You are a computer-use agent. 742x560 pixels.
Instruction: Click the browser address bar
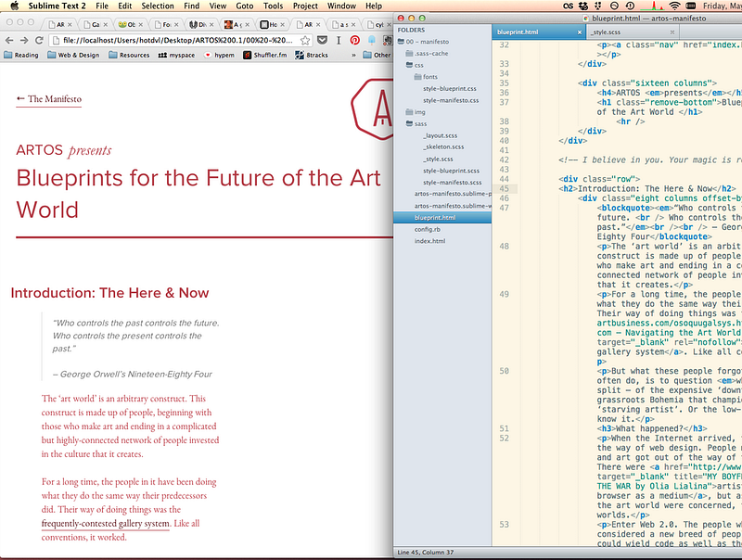click(176, 40)
